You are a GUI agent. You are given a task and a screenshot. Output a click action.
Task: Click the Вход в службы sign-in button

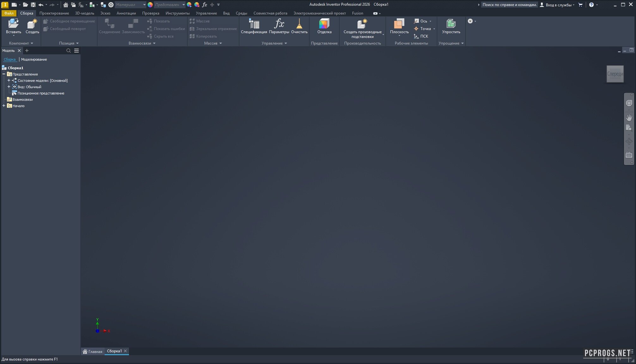558,5
